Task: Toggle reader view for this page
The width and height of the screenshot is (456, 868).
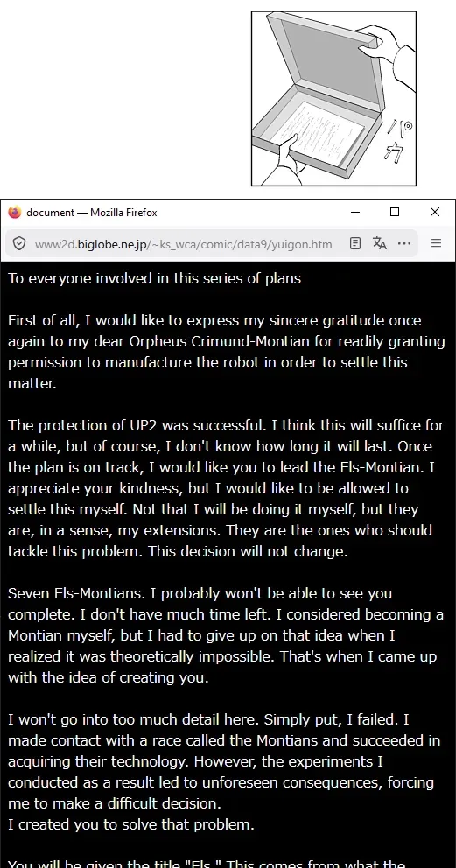Action: [x=355, y=243]
